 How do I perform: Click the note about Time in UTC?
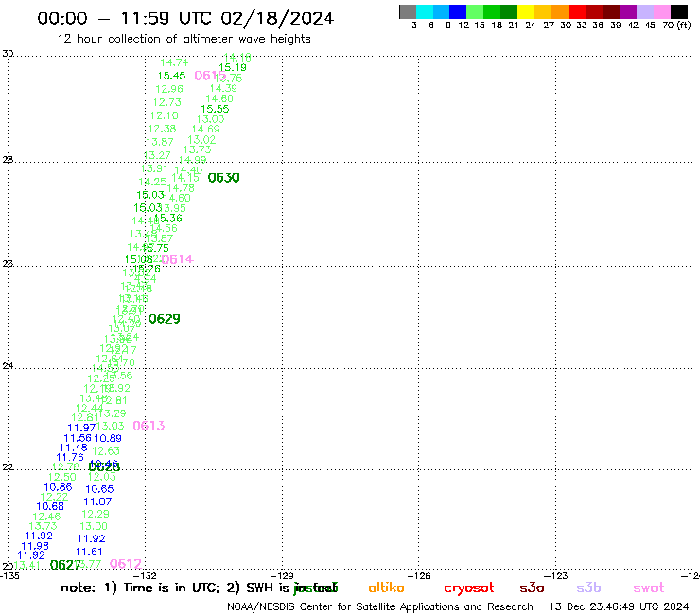pos(199,588)
